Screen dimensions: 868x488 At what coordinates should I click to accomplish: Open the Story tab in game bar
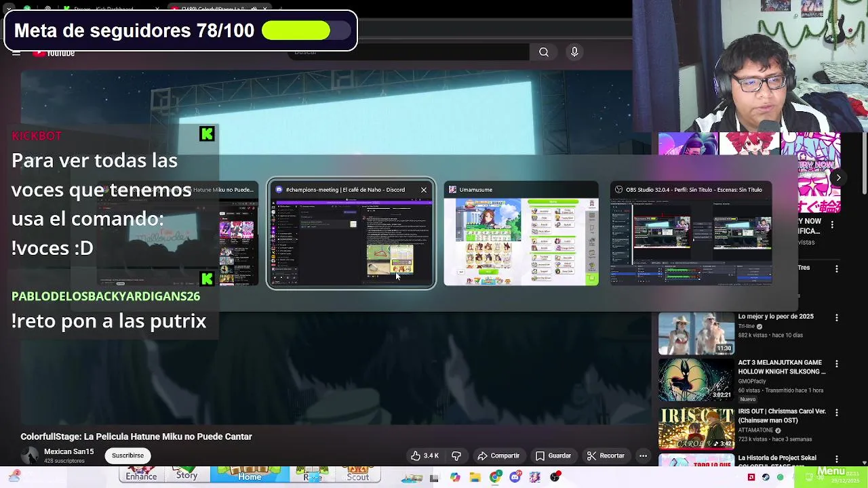pyautogui.click(x=186, y=474)
